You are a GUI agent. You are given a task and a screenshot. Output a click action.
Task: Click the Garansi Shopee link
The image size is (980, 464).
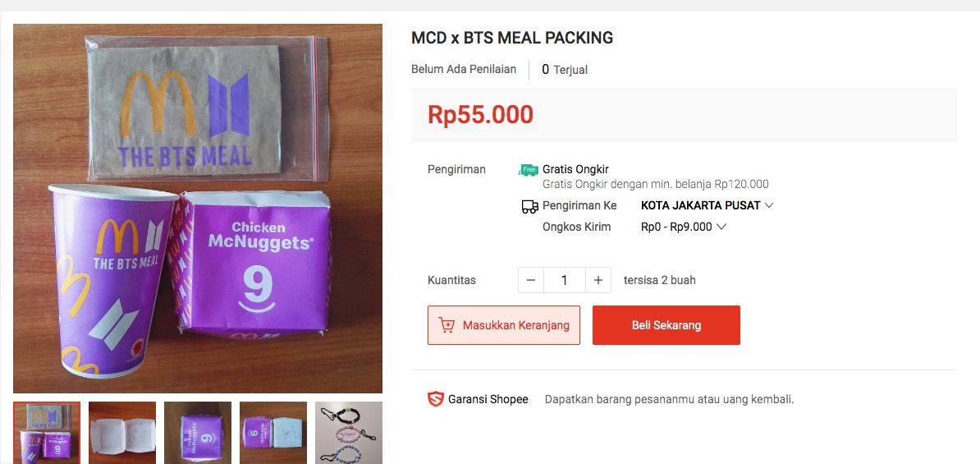(488, 399)
